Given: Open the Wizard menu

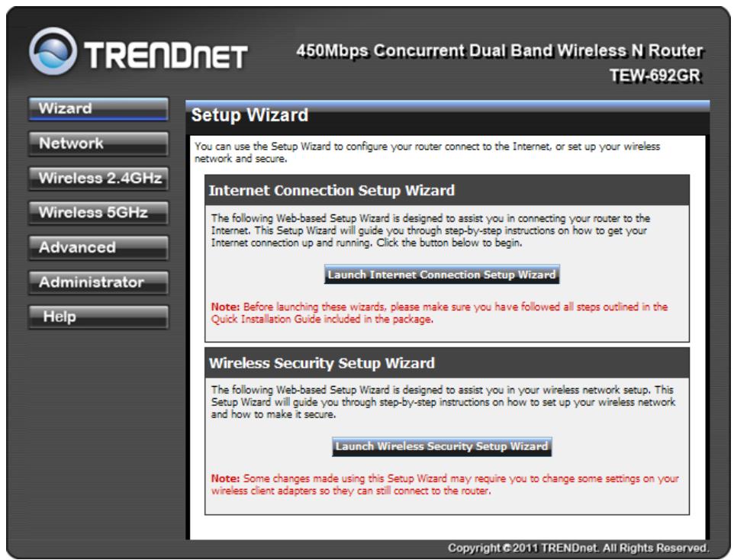Looking at the screenshot, I should [98, 108].
